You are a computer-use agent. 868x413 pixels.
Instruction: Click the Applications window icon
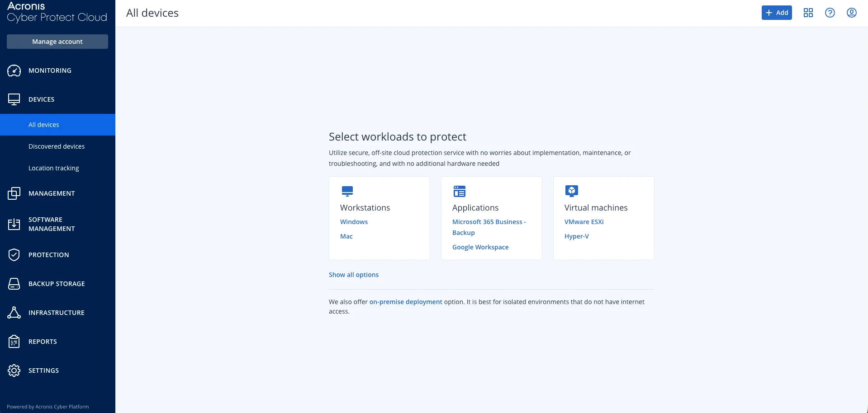460,191
